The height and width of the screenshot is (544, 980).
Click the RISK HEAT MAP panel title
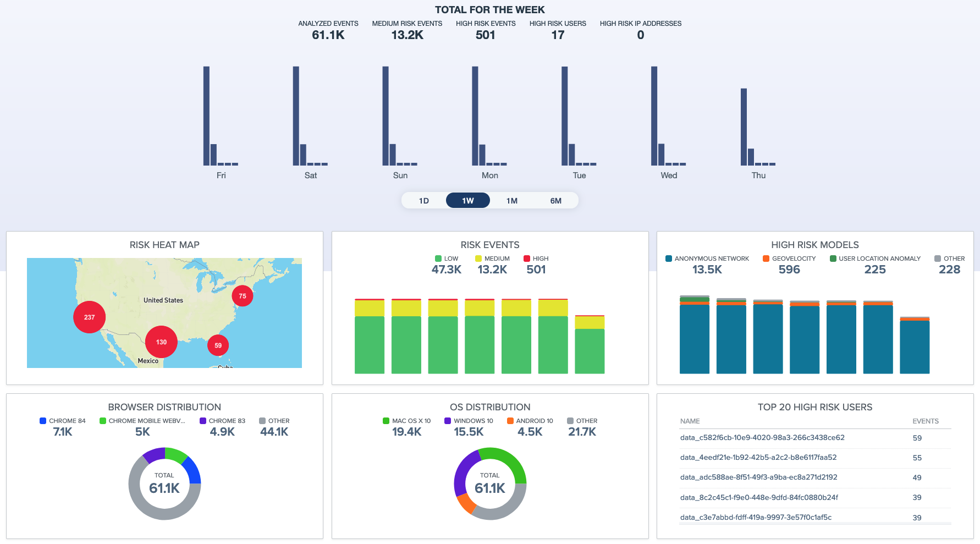click(x=164, y=245)
